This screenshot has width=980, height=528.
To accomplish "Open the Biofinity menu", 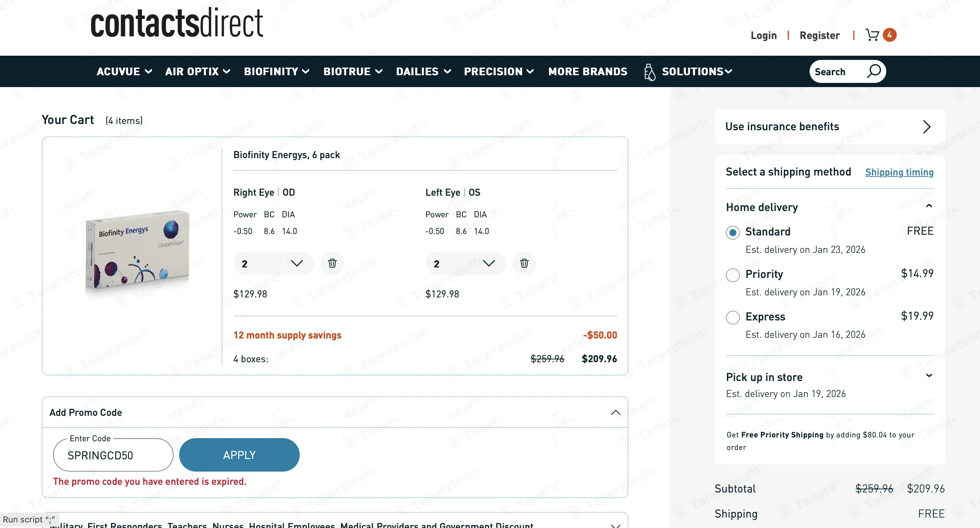I will (276, 71).
